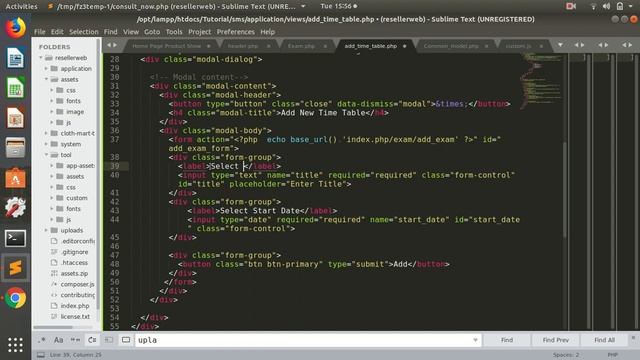The height and width of the screenshot is (360, 640).
Task: Close the add_time_table.php tab
Action: 404,46
